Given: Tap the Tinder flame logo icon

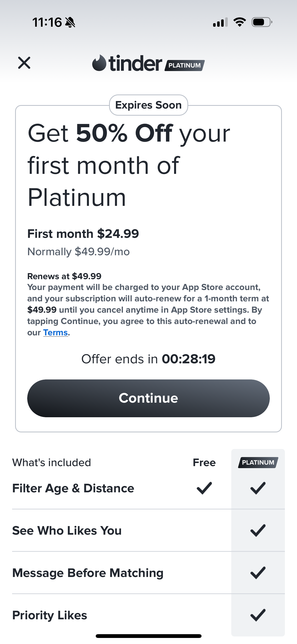Looking at the screenshot, I should tap(99, 63).
